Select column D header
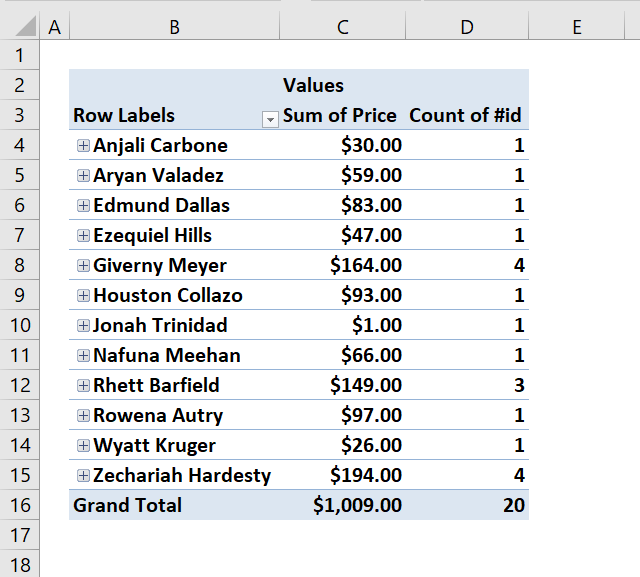Screen dimensions: 640x577 [467, 27]
